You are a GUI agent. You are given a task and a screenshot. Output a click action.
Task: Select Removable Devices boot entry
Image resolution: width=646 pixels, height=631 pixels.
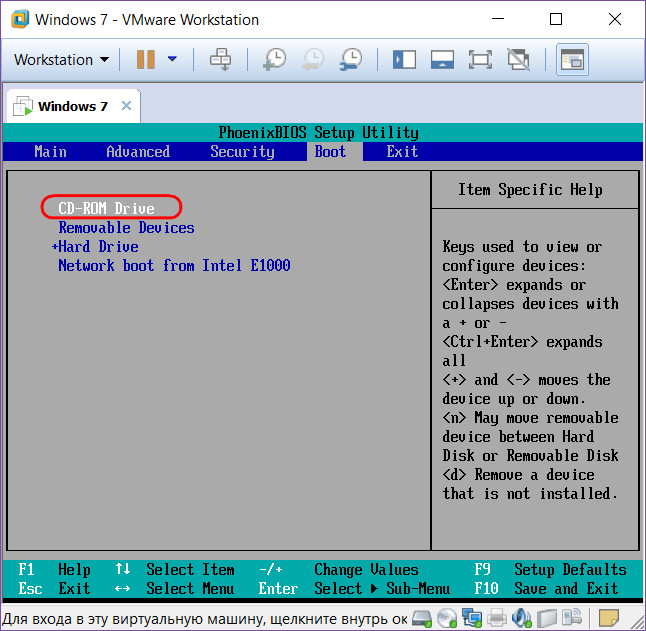[x=126, y=227]
